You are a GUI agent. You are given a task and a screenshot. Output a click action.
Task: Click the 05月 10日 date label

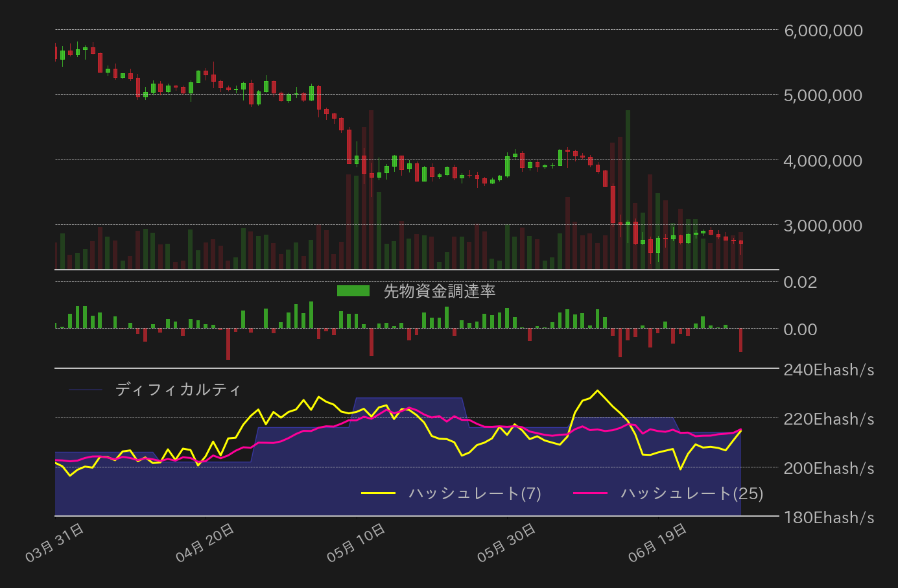(357, 543)
